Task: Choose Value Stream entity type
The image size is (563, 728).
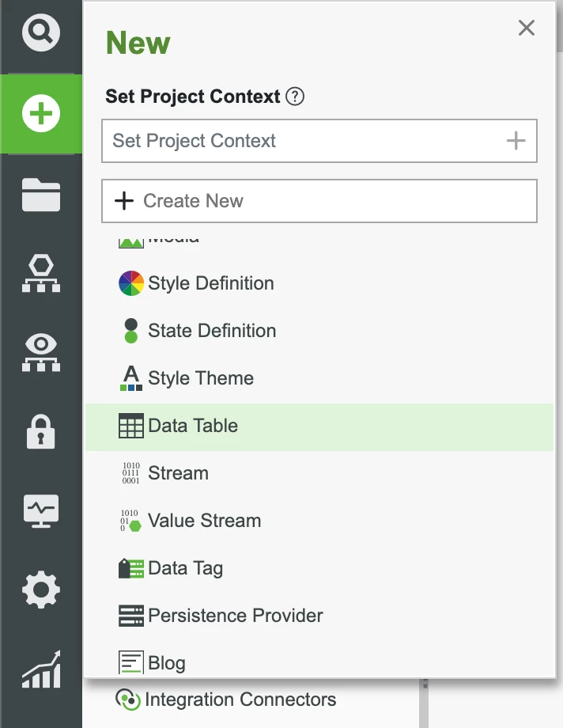Action: click(x=204, y=520)
